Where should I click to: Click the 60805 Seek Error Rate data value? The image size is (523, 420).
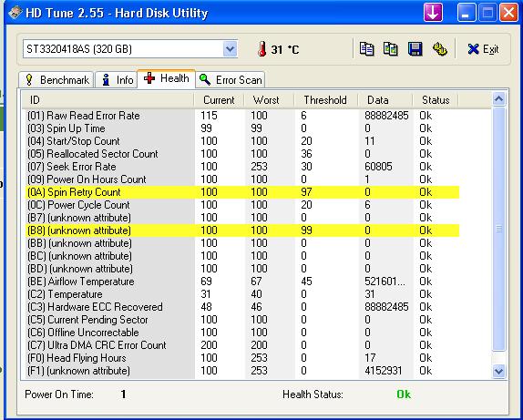pos(378,167)
